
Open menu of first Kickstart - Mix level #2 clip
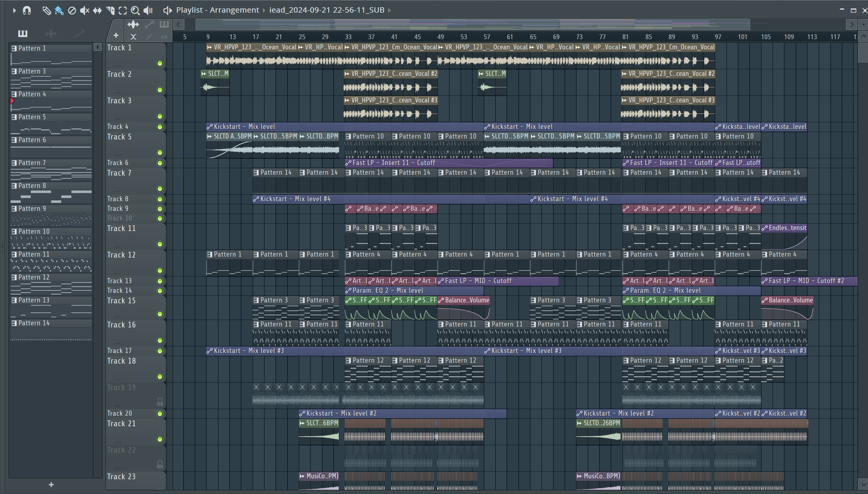302,414
